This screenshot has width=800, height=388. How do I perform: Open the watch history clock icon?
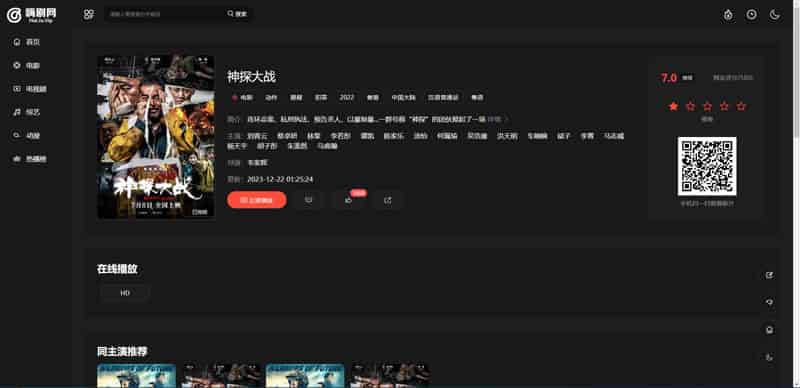[752, 15]
